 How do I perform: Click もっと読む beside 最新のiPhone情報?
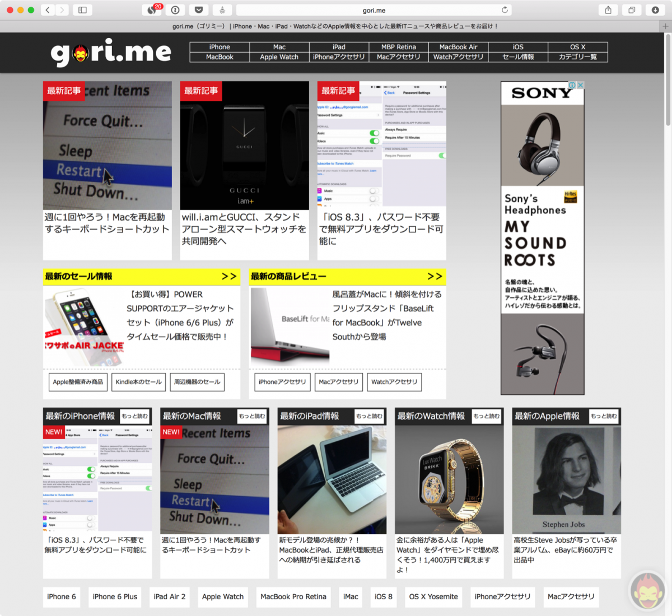click(x=135, y=416)
